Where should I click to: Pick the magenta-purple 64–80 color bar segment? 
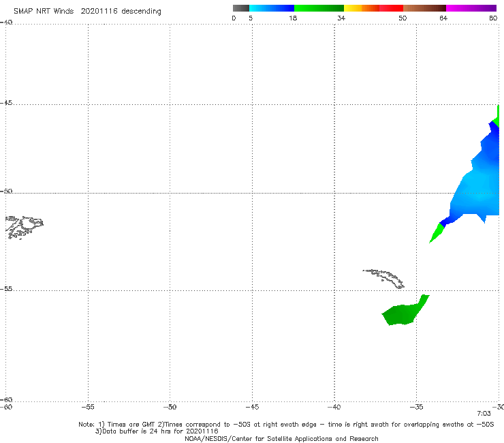(x=471, y=8)
